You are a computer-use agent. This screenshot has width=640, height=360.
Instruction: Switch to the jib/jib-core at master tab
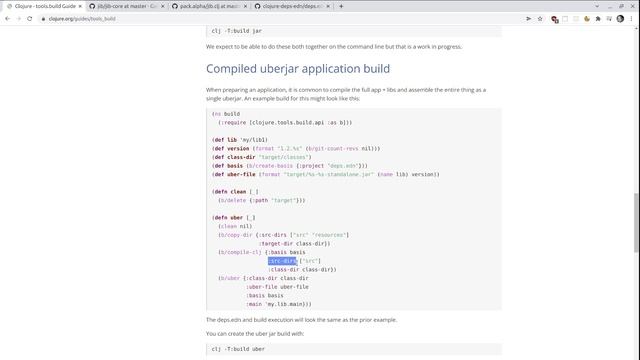(x=126, y=6)
